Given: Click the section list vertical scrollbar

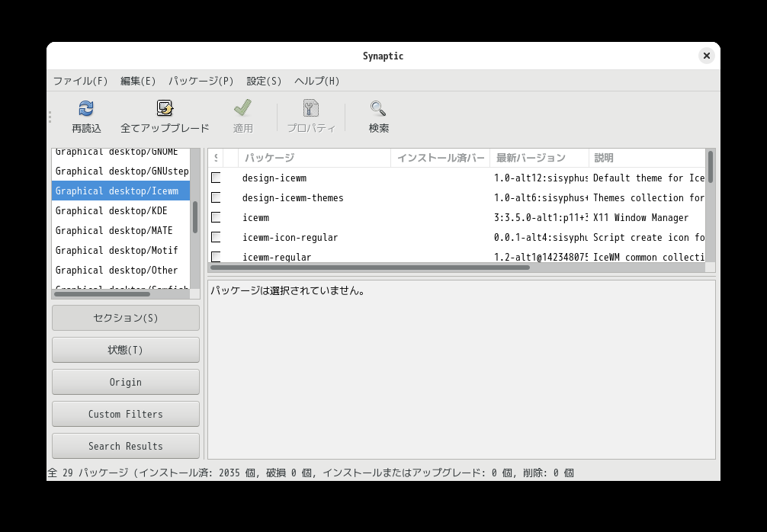Looking at the screenshot, I should (195, 217).
